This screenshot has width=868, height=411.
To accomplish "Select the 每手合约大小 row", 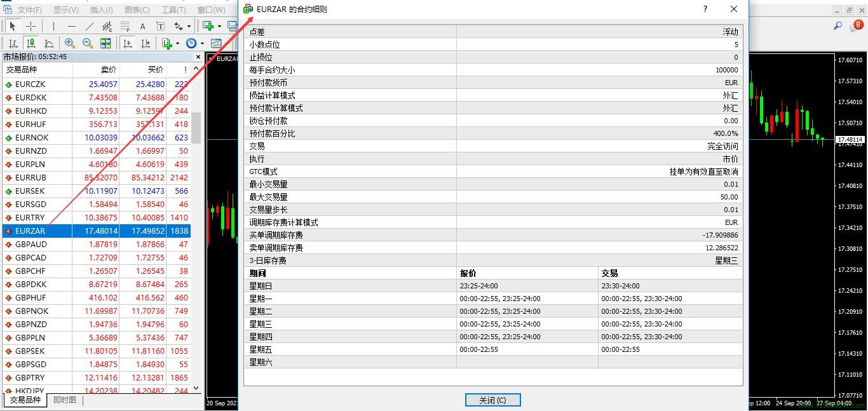I will [x=493, y=70].
